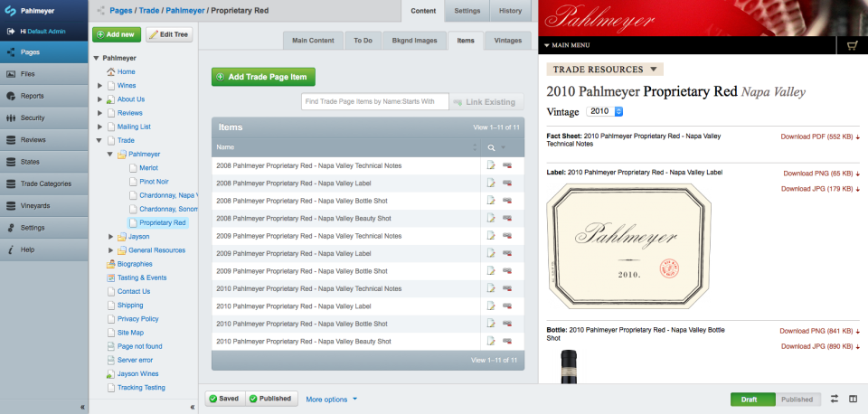Collapse the main CMS menu
This screenshot has height=414, width=868.
(x=82, y=407)
